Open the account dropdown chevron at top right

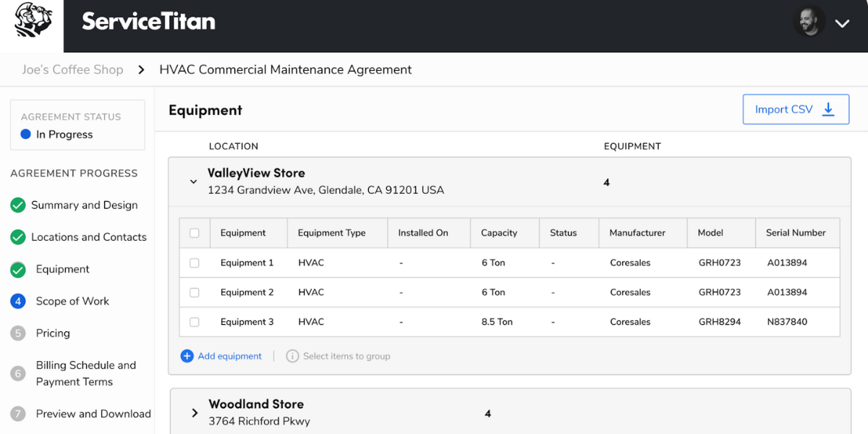coord(841,22)
